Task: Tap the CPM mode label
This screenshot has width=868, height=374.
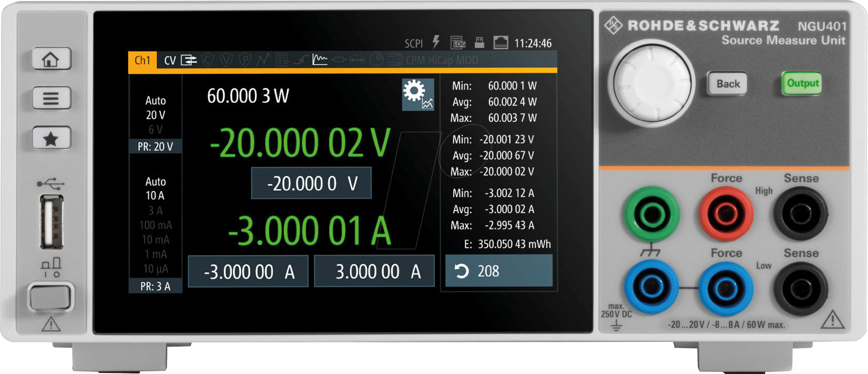Action: [x=415, y=60]
